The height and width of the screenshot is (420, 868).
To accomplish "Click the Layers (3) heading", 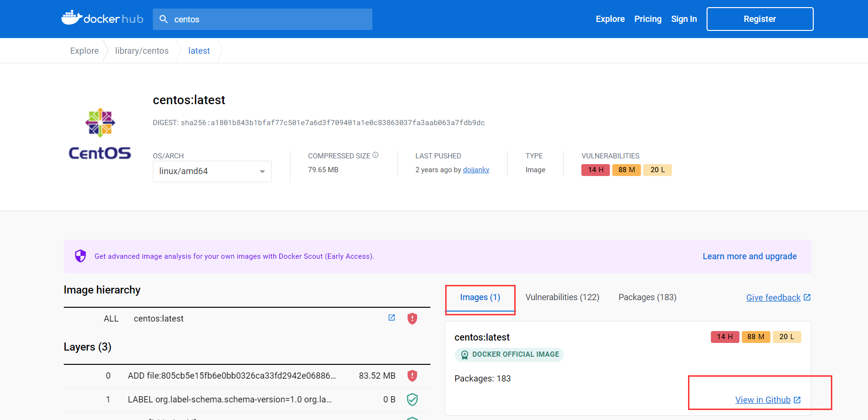I will [x=88, y=347].
